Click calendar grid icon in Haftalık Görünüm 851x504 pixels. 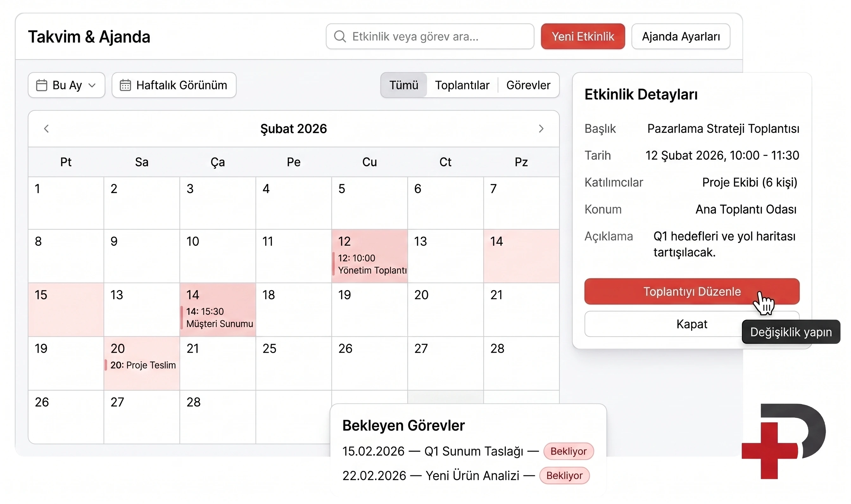(125, 85)
